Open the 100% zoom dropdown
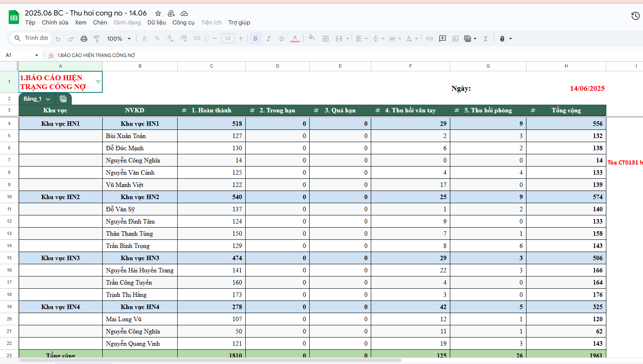643x364 pixels. (119, 39)
